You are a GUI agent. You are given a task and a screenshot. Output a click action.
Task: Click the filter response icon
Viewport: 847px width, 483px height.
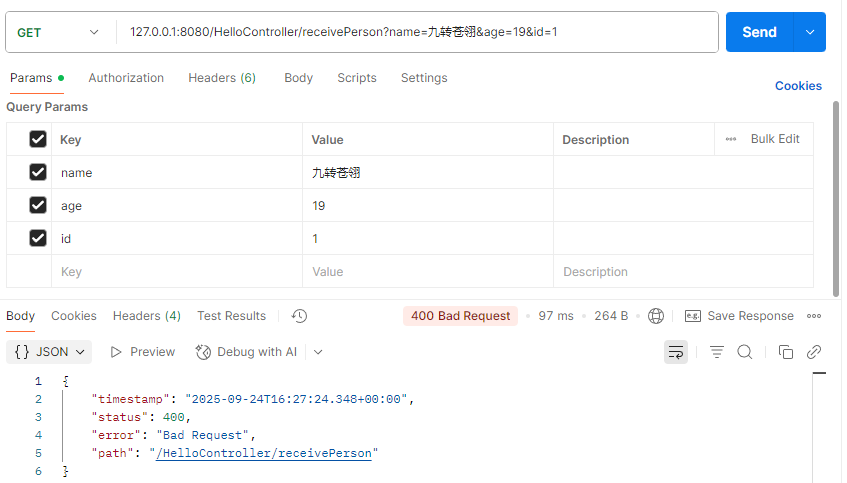716,352
